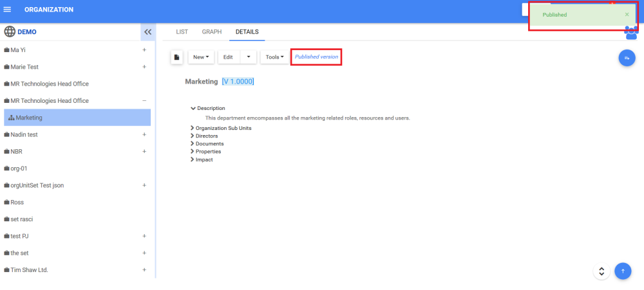Click the scroll-to-top arrow button
This screenshot has width=644, height=290.
pos(623,271)
